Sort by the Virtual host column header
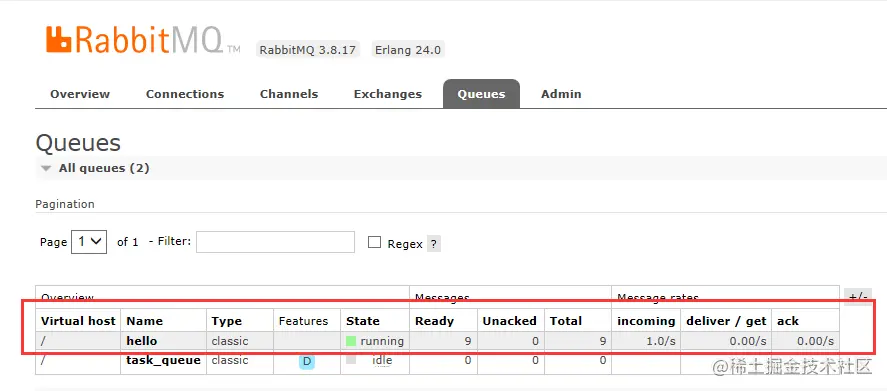This screenshot has height=391, width=887. (x=78, y=321)
